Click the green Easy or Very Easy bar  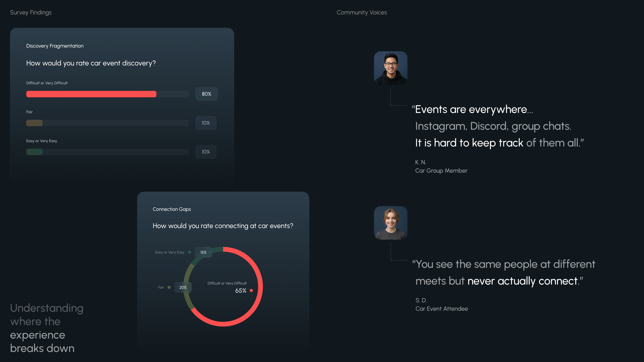[35, 152]
